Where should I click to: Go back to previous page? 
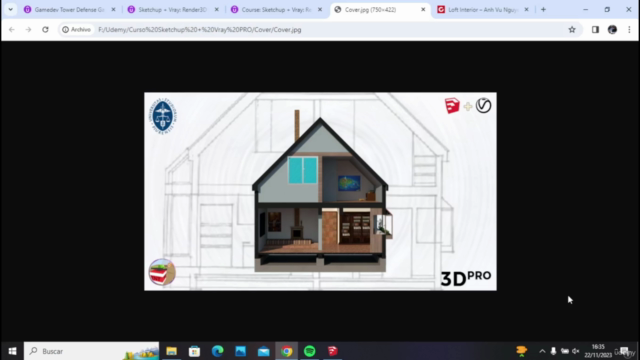(x=12, y=29)
